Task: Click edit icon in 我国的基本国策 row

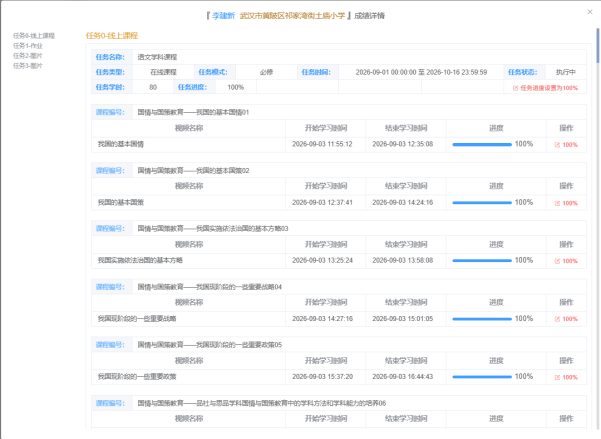Action: 557,203
